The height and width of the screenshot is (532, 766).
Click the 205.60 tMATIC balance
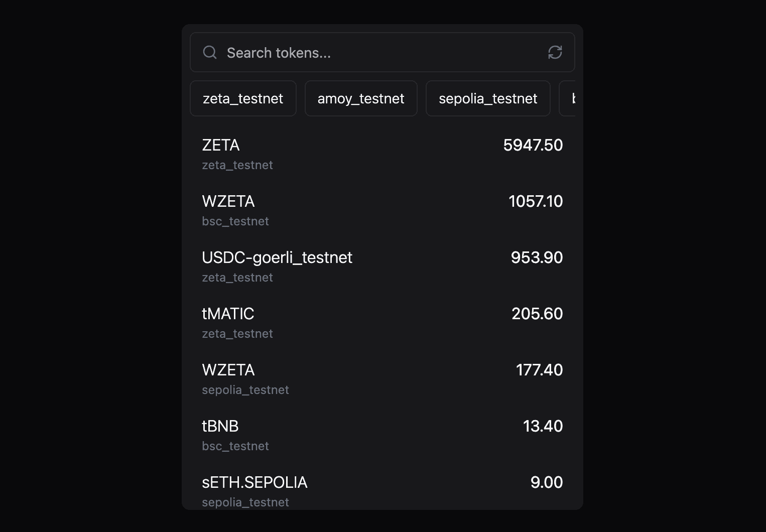tap(537, 314)
